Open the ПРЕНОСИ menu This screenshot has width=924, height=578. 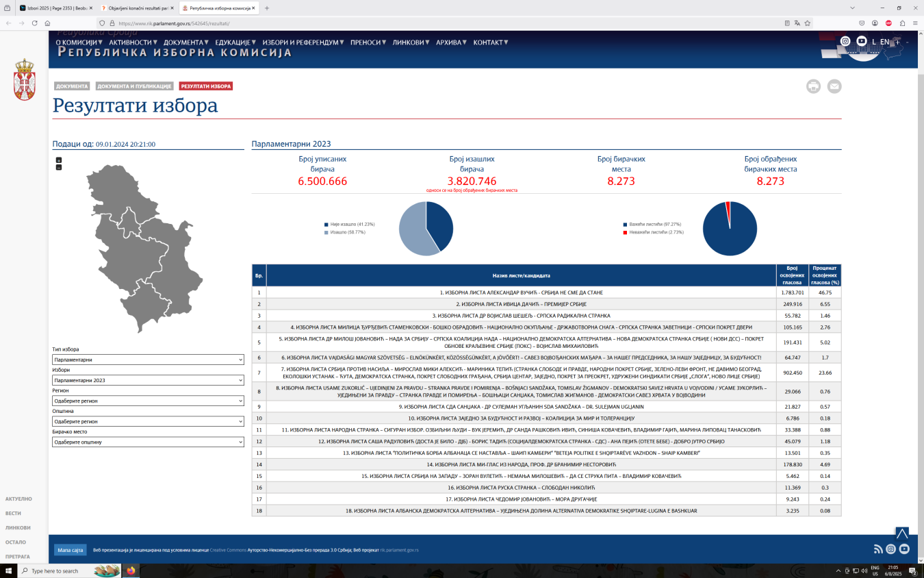coord(370,42)
